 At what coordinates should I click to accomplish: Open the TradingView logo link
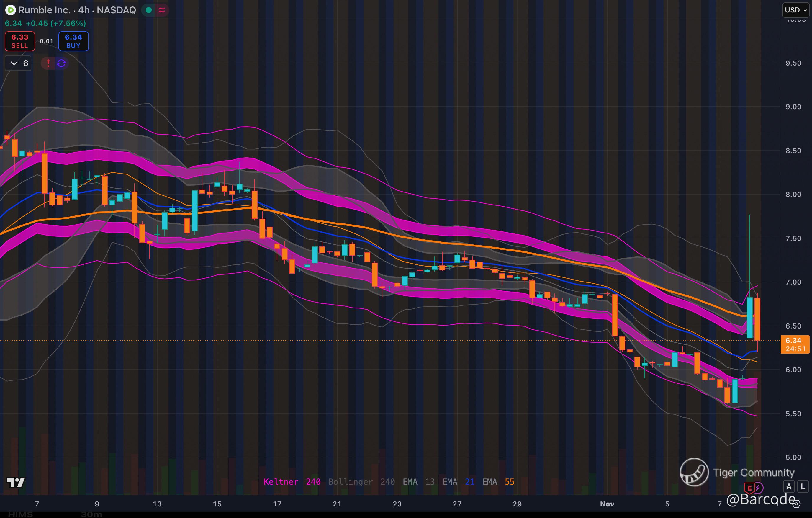coord(16,483)
